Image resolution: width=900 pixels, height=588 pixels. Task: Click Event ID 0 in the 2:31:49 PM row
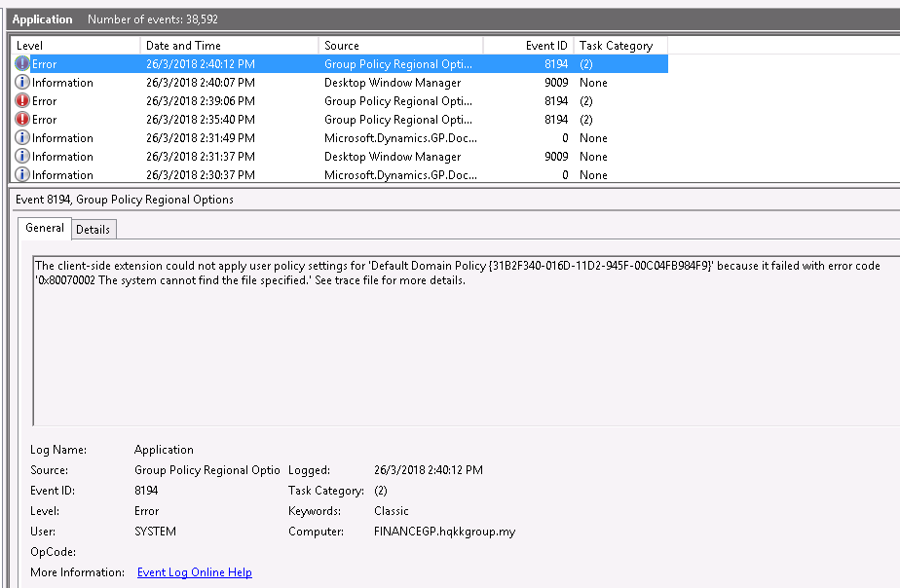(565, 137)
